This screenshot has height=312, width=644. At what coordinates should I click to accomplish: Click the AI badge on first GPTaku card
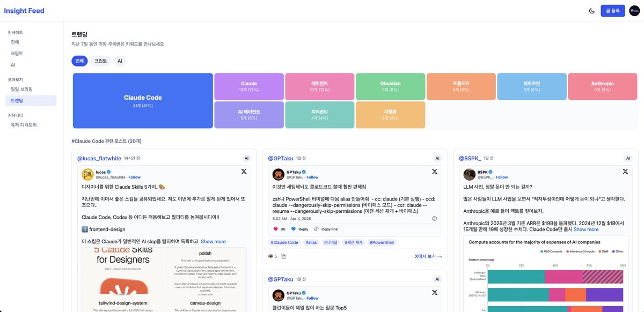pos(437,159)
